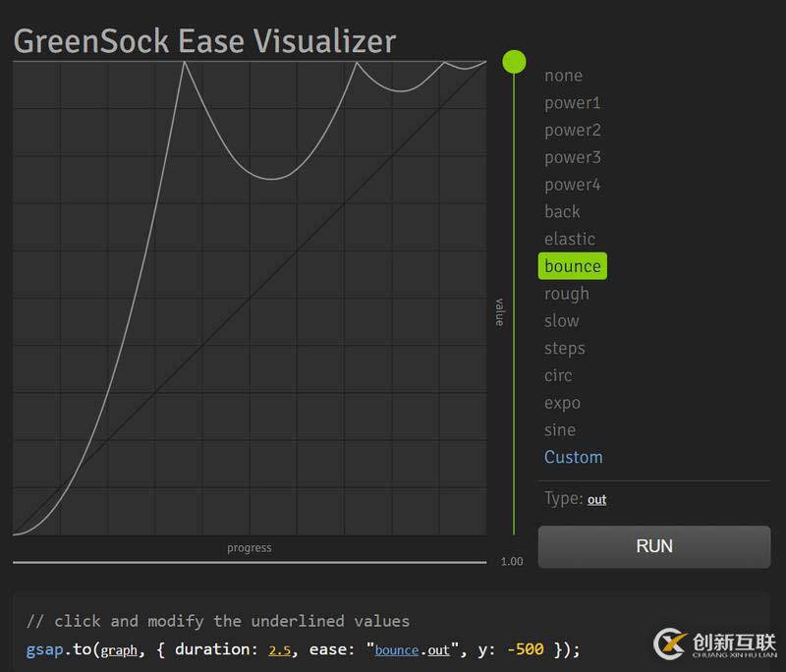Click the progress bar under the graph
Image resolution: width=786 pixels, height=672 pixels.
(250, 562)
